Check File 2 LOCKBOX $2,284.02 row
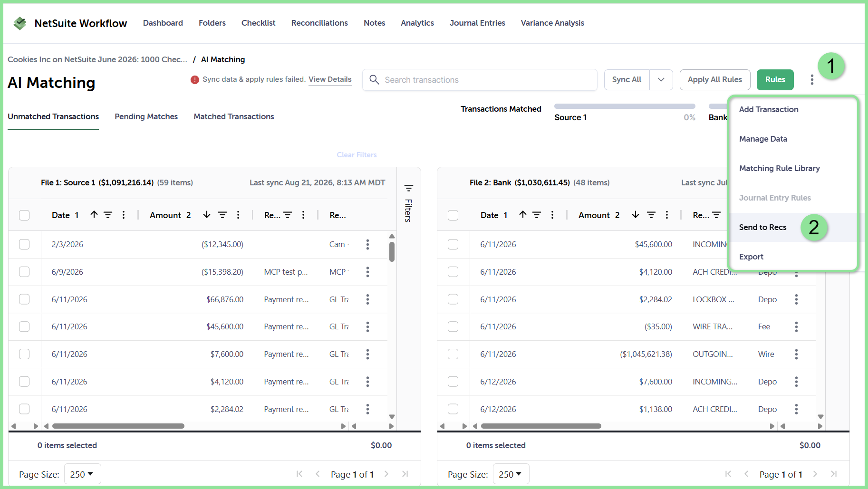 point(453,299)
